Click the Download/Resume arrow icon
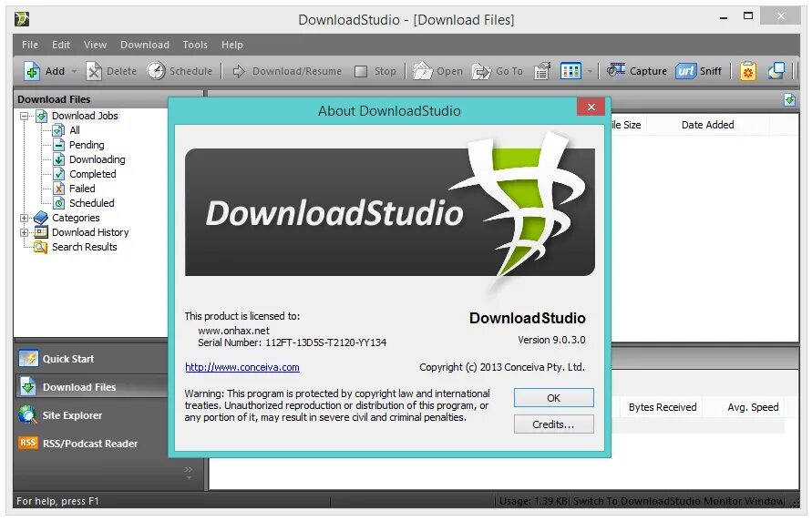 tap(238, 71)
